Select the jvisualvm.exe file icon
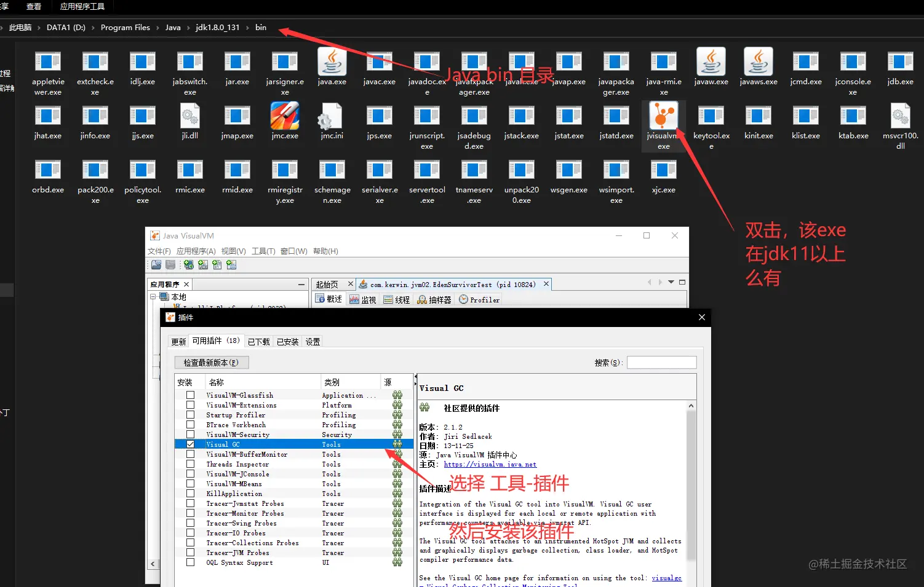Viewport: 924px width, 587px height. [x=664, y=116]
